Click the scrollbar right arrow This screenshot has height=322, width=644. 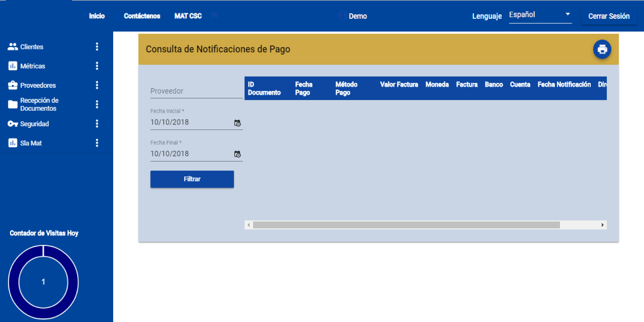coord(602,225)
